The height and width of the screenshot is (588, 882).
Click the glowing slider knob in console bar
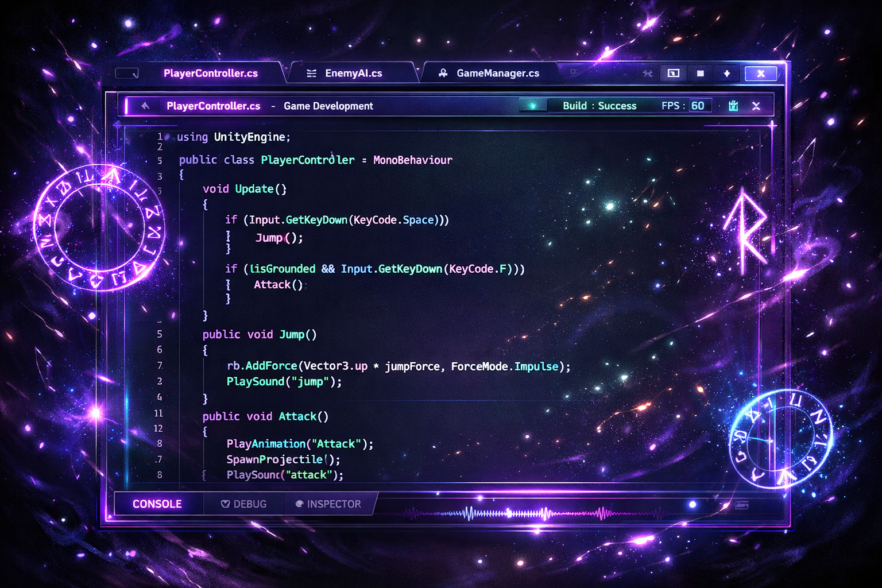[693, 504]
